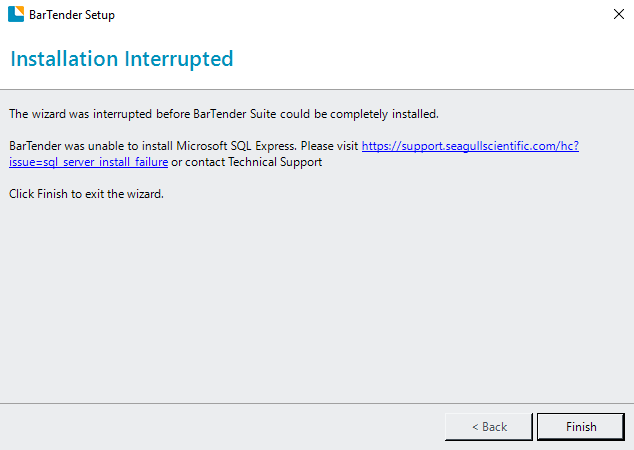This screenshot has height=450, width=634.
Task: Click the greyed-out Back button
Action: 489,426
